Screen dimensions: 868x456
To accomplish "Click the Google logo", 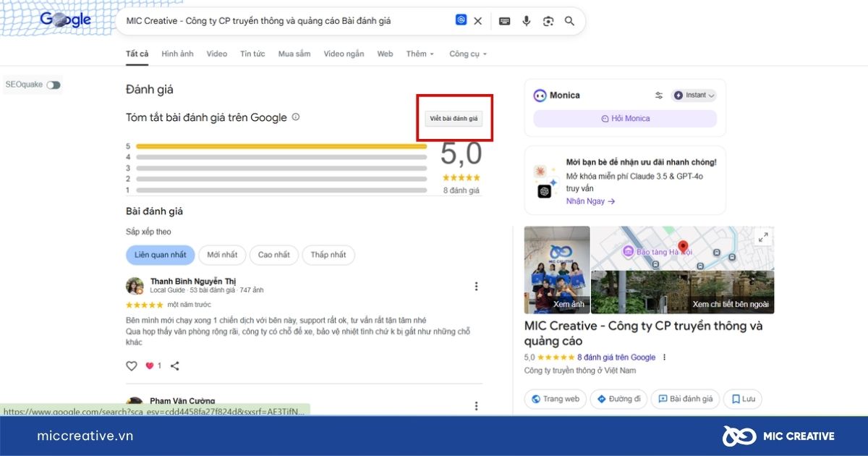I will point(65,20).
